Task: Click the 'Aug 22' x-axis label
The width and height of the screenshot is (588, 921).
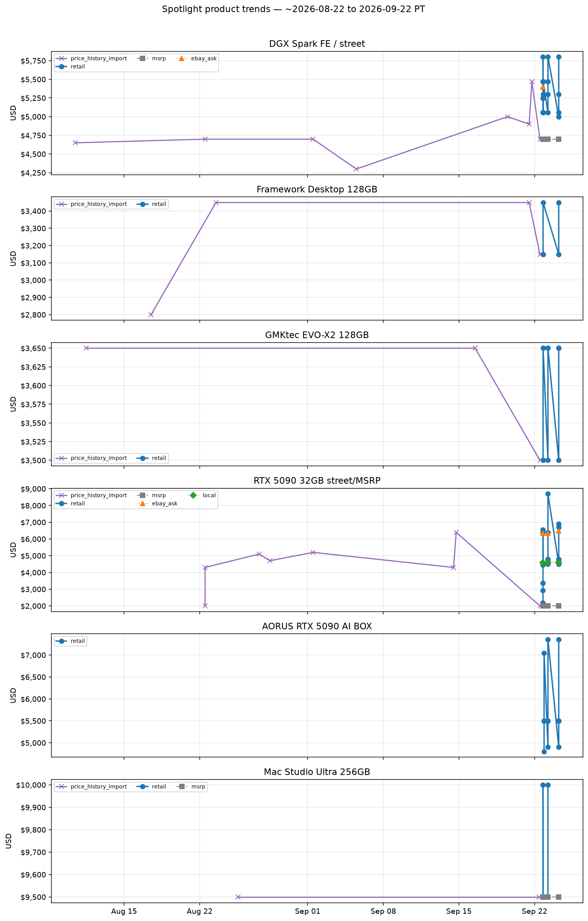Action: (x=199, y=911)
